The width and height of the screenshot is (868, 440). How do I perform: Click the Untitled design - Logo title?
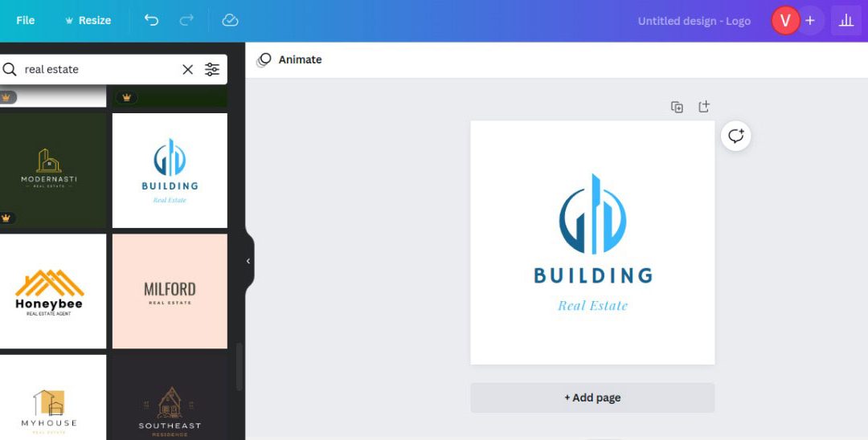tap(694, 21)
